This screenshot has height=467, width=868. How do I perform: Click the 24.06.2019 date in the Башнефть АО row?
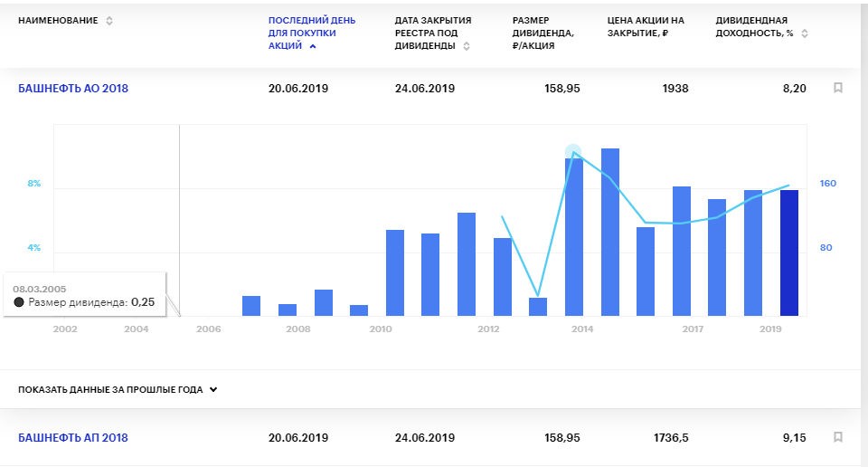point(424,89)
